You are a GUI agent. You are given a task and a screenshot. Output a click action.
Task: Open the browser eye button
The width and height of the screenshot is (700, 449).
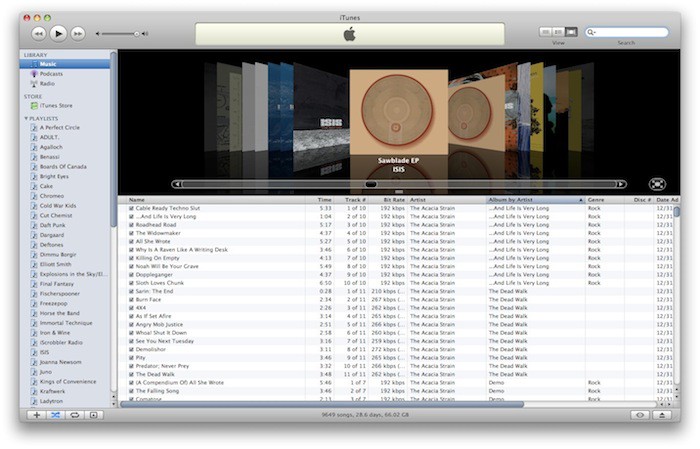[x=640, y=415]
